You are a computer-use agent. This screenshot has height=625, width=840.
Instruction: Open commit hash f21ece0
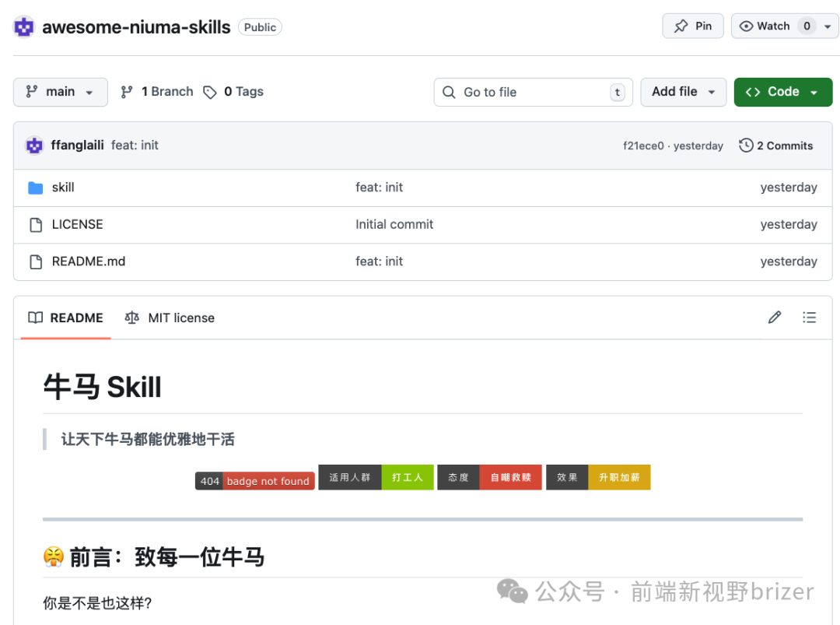pos(643,146)
